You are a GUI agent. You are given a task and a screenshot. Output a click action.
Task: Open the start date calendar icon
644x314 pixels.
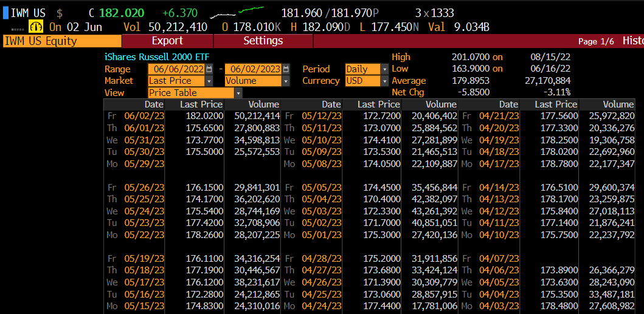209,69
